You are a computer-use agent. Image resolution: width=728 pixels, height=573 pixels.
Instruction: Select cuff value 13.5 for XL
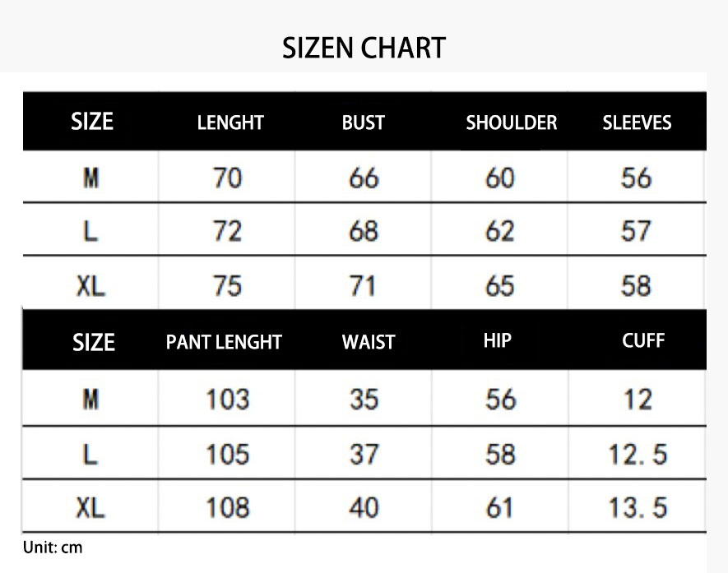[x=638, y=508]
